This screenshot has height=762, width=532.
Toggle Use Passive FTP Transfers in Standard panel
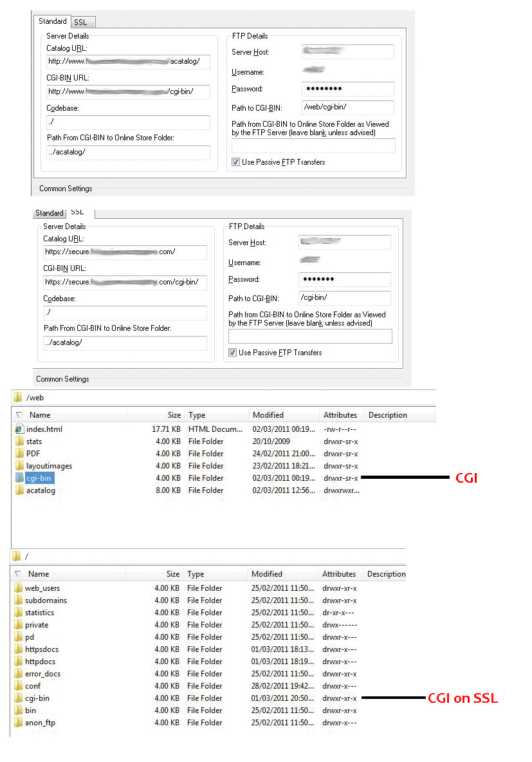[236, 162]
